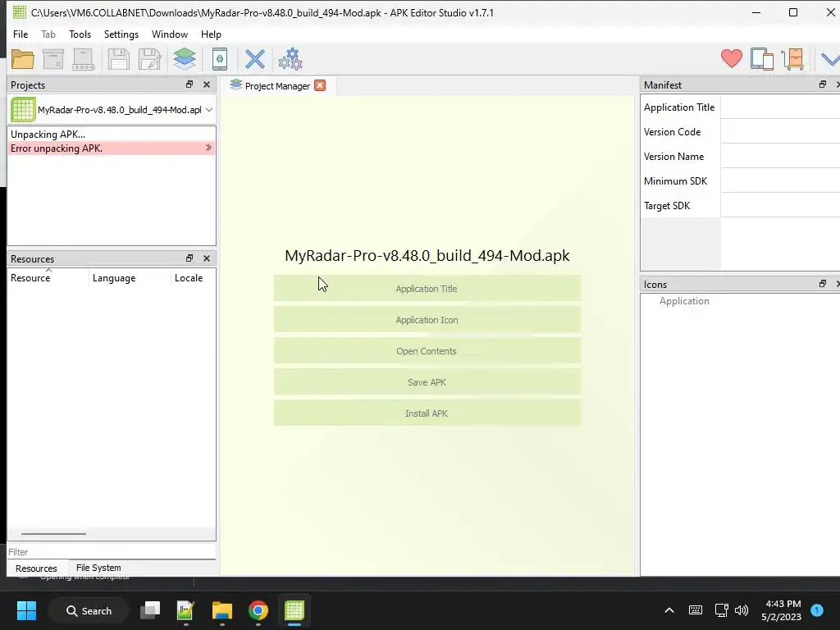Viewport: 840px width, 630px height.
Task: Click the Optimize External APK archive icon
Action: [53, 59]
